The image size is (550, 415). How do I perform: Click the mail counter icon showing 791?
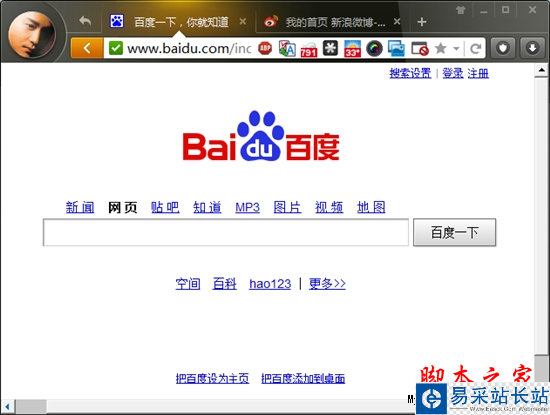click(x=308, y=49)
